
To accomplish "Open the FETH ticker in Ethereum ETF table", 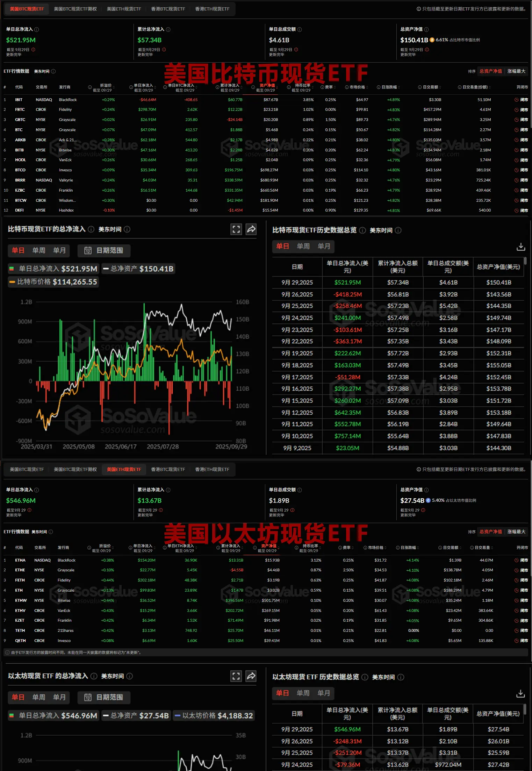I will pos(20,580).
